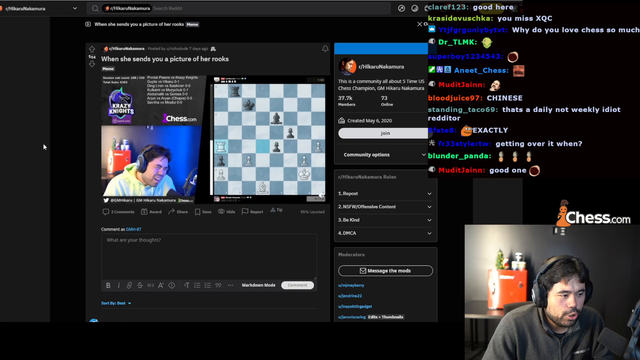Insert a link in comment editor

tap(129, 285)
